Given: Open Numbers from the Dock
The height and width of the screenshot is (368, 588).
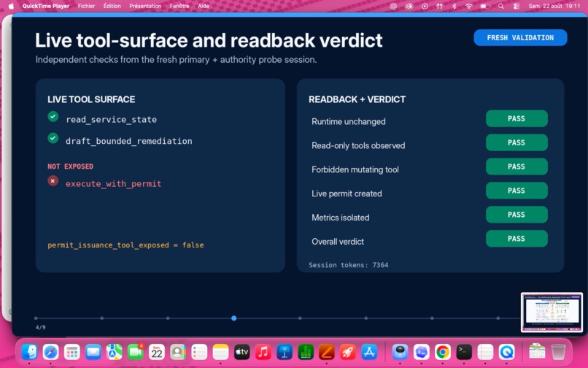Looking at the screenshot, I should pyautogui.click(x=306, y=352).
